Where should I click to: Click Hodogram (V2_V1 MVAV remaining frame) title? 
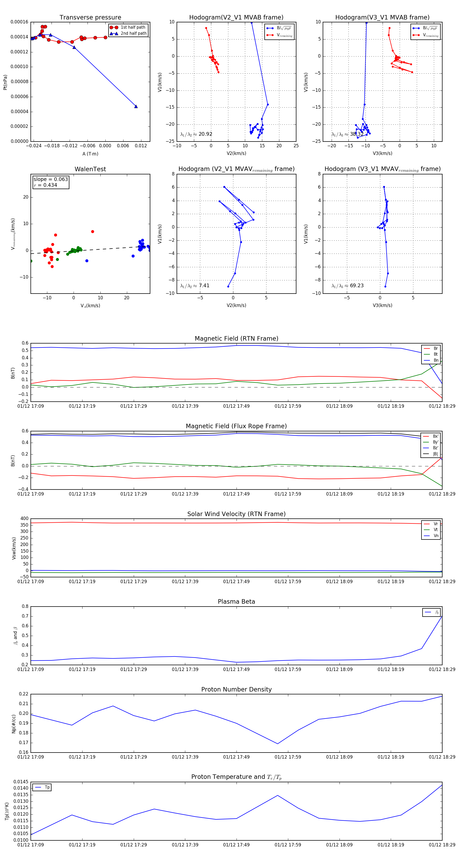click(236, 169)
